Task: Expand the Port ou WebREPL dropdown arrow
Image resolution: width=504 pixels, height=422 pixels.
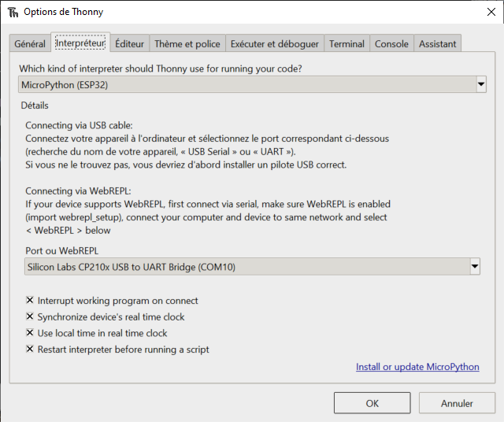Action: click(474, 267)
